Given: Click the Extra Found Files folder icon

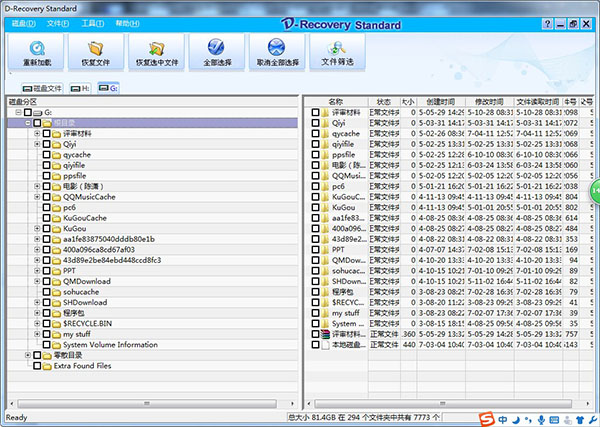Looking at the screenshot, I should [x=47, y=366].
